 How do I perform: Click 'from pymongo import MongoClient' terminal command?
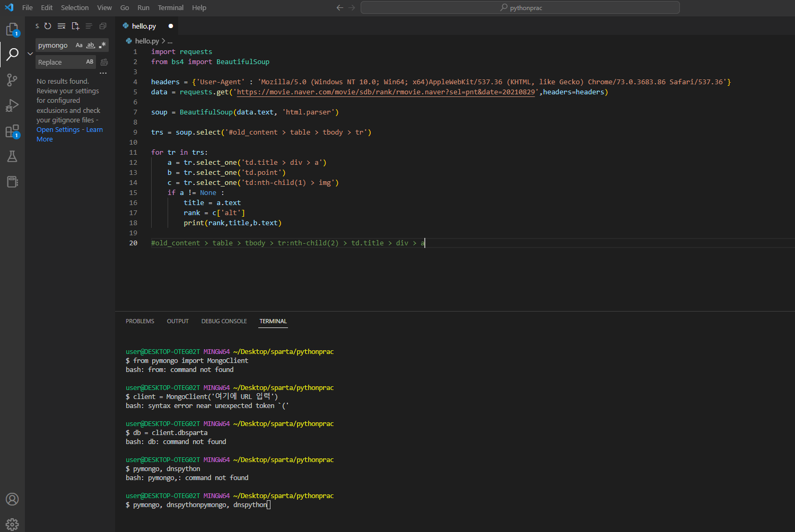tap(190, 361)
